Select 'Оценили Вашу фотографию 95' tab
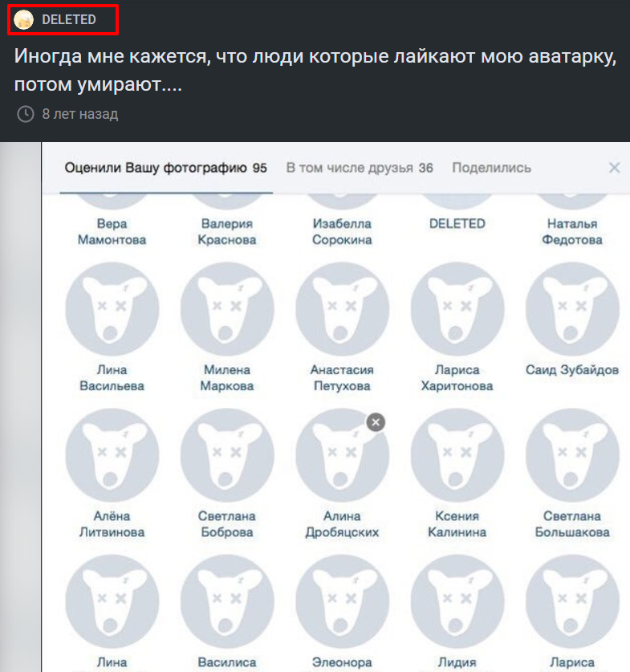Viewport: 630px width, 672px height. pos(166,168)
